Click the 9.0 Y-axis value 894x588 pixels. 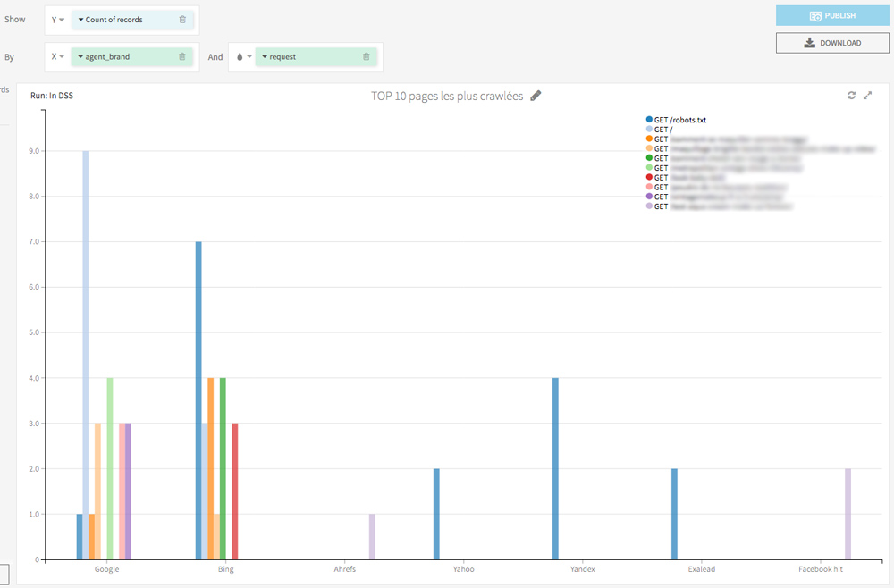34,151
